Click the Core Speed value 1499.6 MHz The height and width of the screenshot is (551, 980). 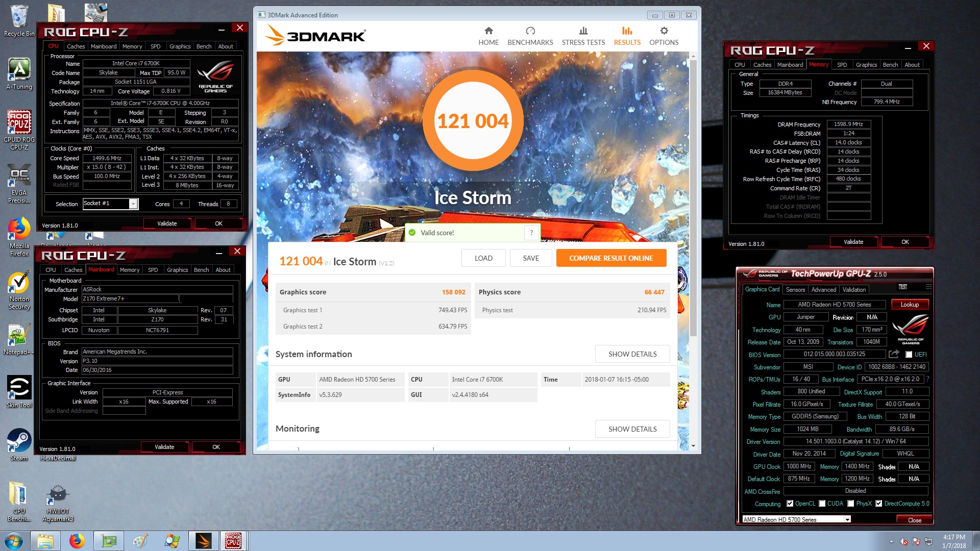click(x=107, y=158)
